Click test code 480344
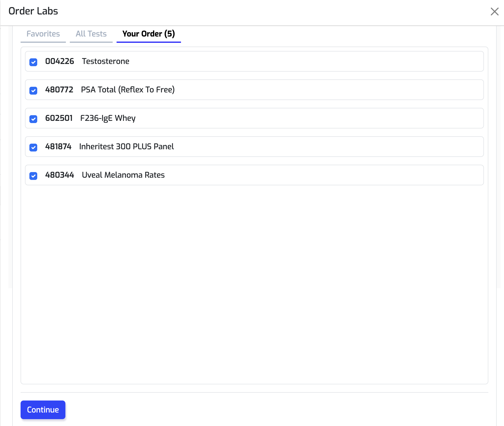504x426 pixels. tap(60, 175)
